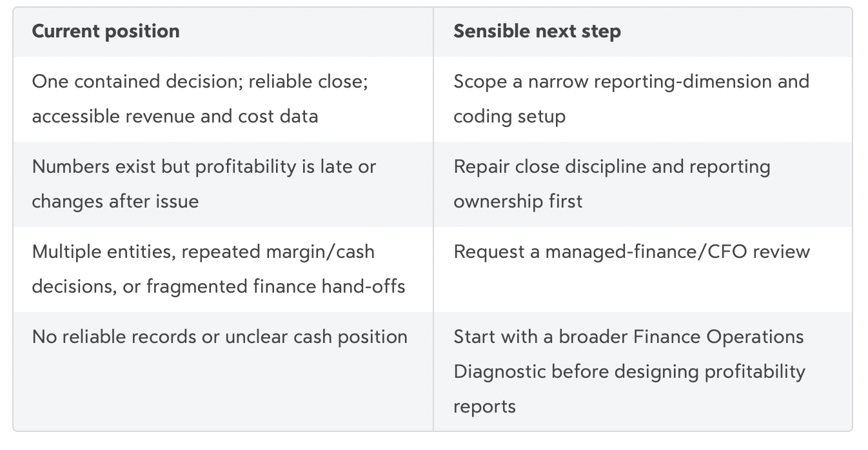Viewport: 868px width, 450px height.
Task: Click the final "reports" word in table
Action: (x=484, y=407)
